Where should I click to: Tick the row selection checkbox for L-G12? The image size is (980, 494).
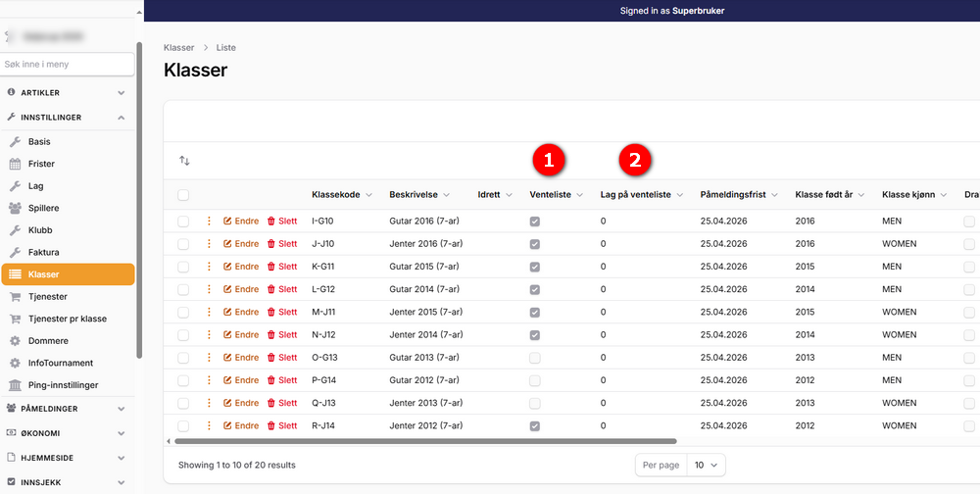(183, 289)
